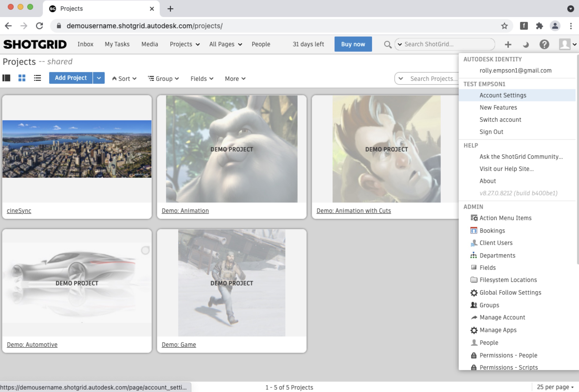Click the Buy now button

[353, 44]
